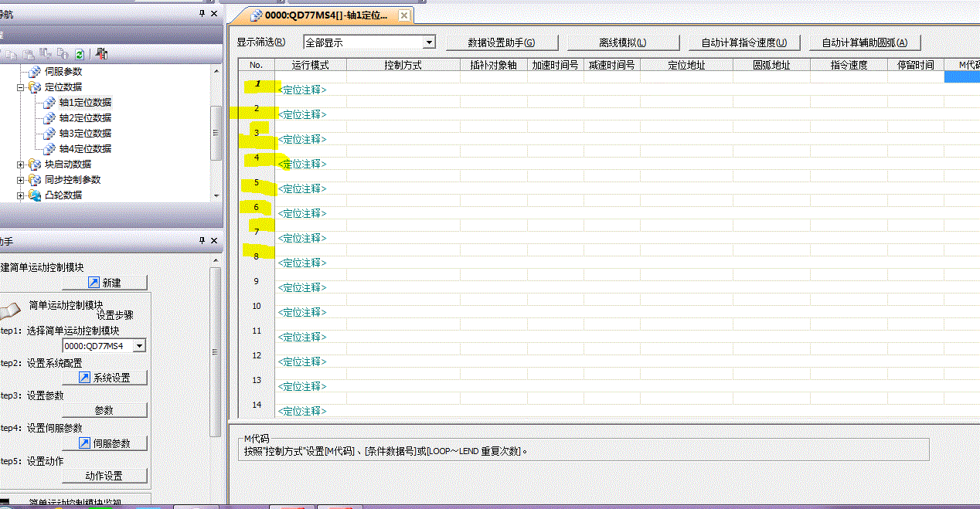Click the module search icon in navigation toolbar
Viewport: 980px width, 509px height.
point(102,54)
